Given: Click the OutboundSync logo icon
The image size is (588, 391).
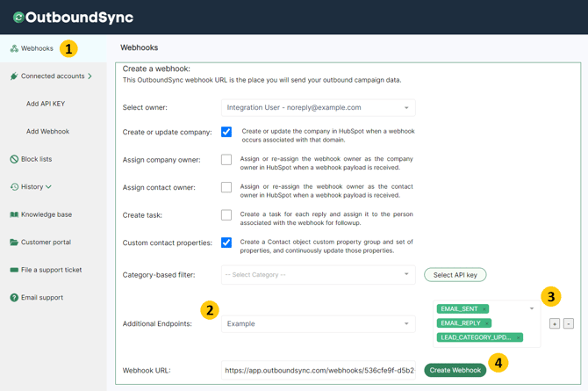Looking at the screenshot, I should (x=18, y=18).
